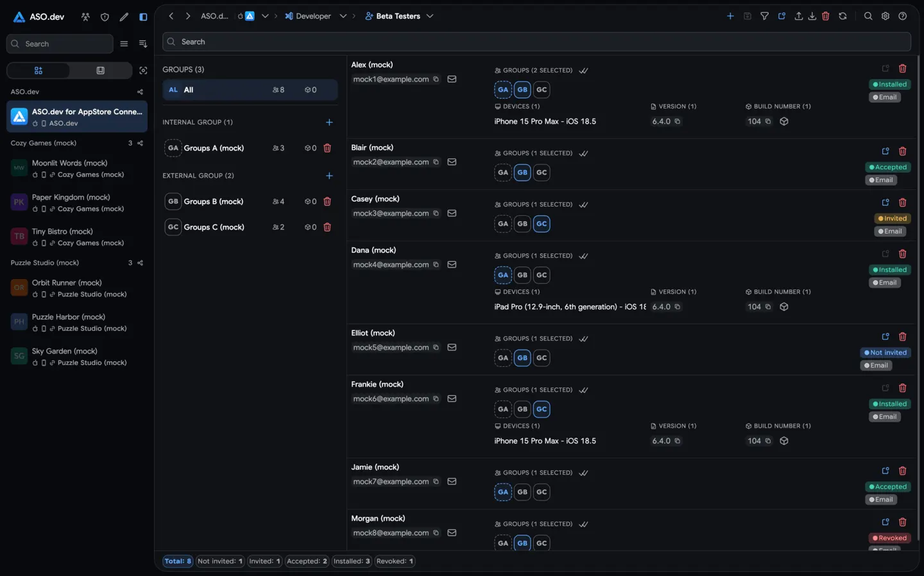
Task: Open sort options icon beside sidebar search
Action: pyautogui.click(x=143, y=44)
